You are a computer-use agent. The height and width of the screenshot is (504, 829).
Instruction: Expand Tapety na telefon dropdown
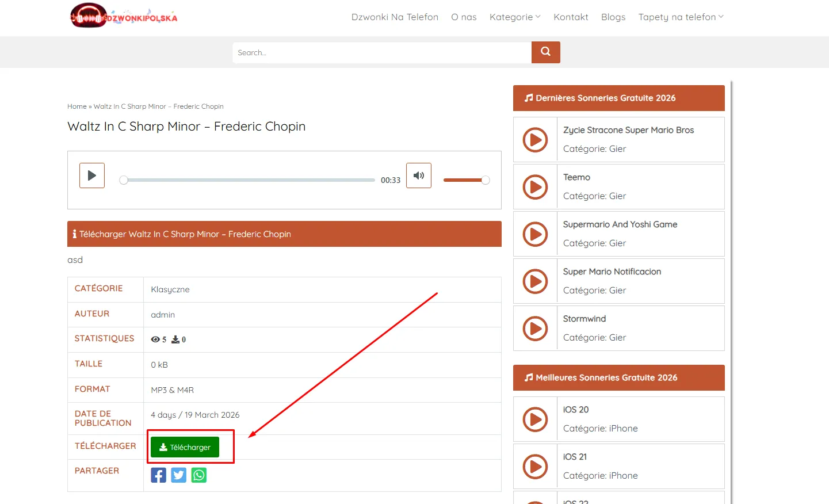(x=681, y=17)
